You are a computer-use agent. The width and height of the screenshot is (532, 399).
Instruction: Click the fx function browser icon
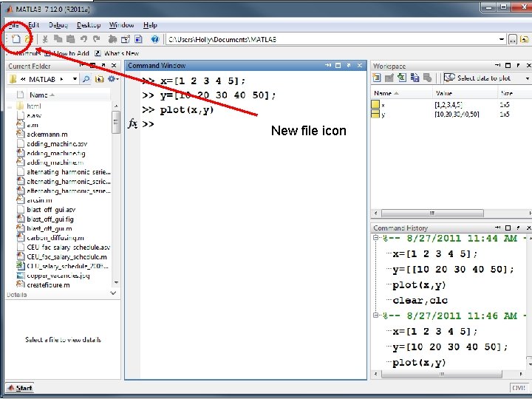132,124
